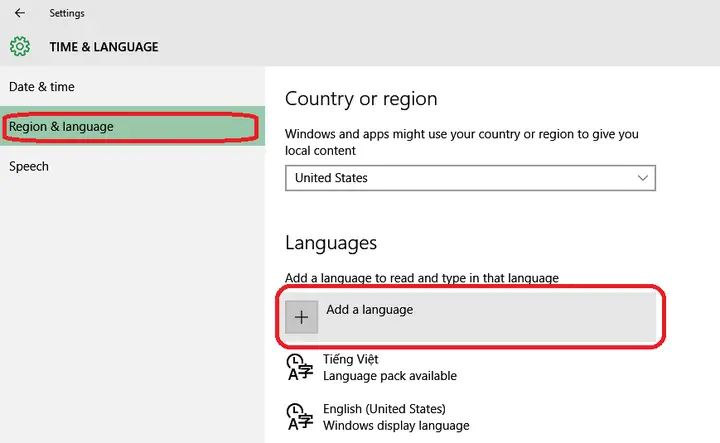
Task: Open the United States country dropdown
Action: (470, 178)
